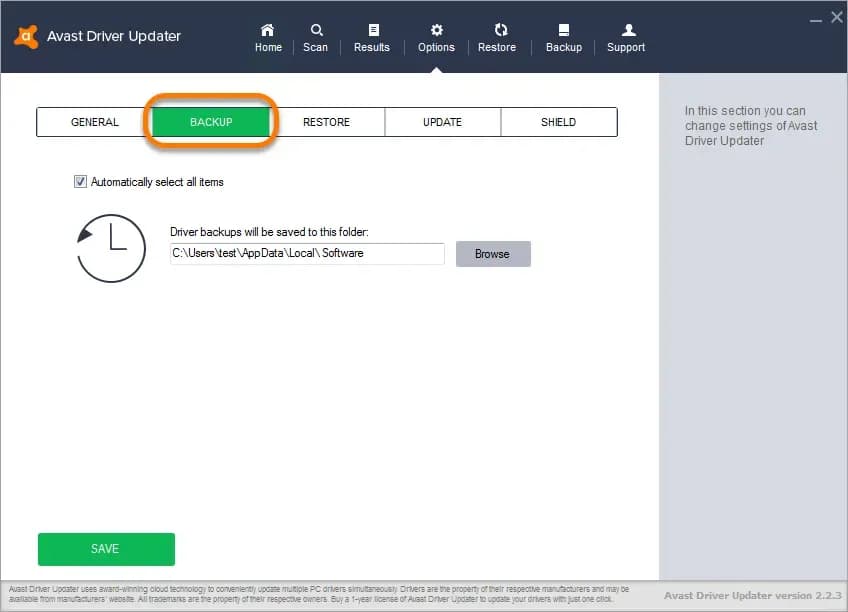Click the backup folder path field
The width and height of the screenshot is (848, 612).
click(x=307, y=254)
